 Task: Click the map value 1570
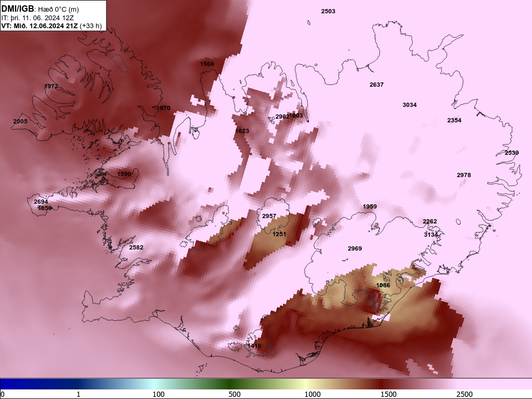(163, 108)
